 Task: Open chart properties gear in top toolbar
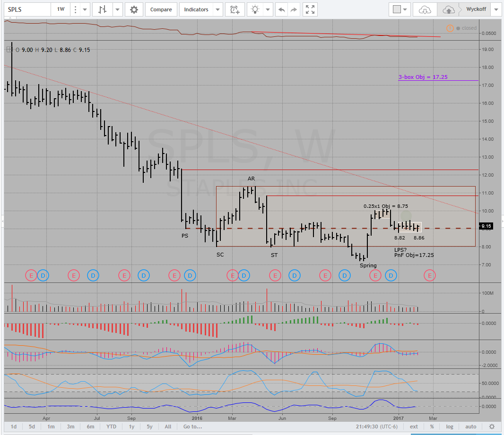134,9
